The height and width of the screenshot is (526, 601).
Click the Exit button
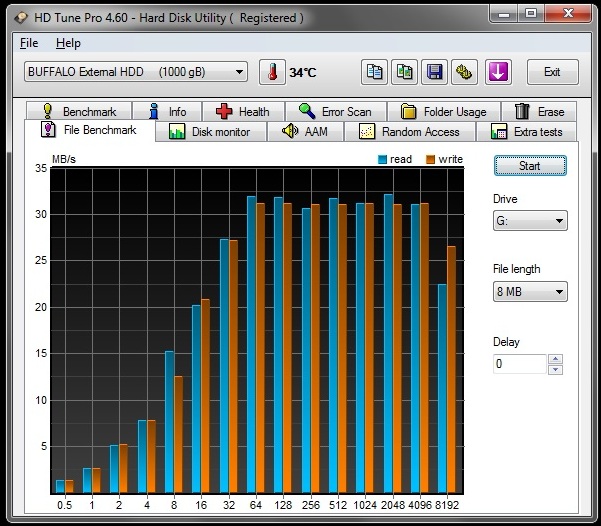point(551,72)
